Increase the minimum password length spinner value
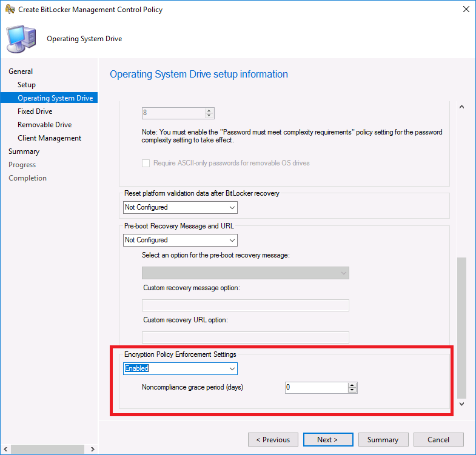Viewport: 476px width, 455px height. pyautogui.click(x=209, y=111)
